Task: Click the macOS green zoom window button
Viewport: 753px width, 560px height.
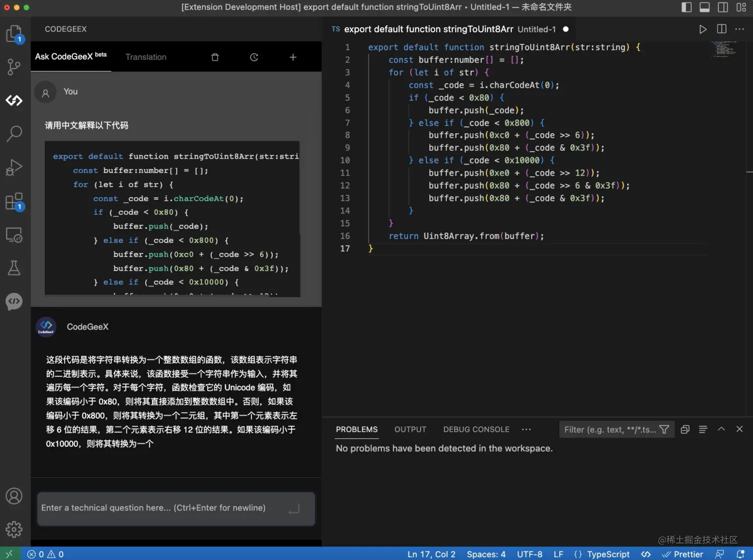Action: 26,7
